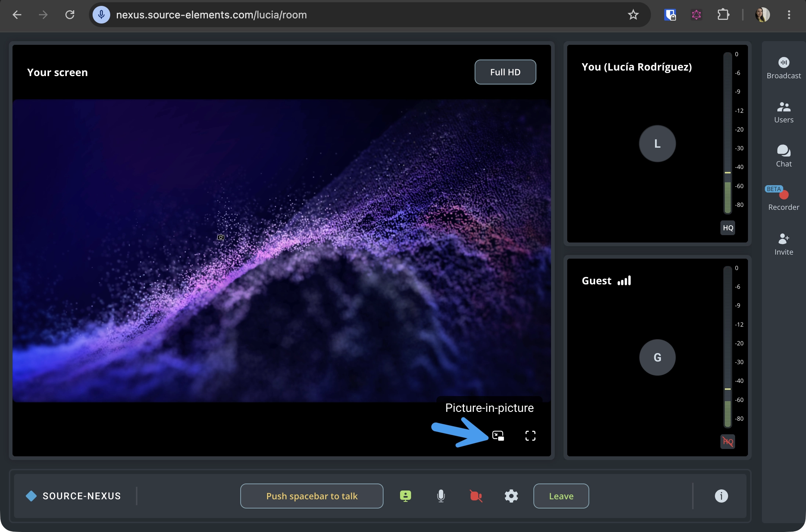
Task: Open the Invite panel
Action: tap(784, 244)
